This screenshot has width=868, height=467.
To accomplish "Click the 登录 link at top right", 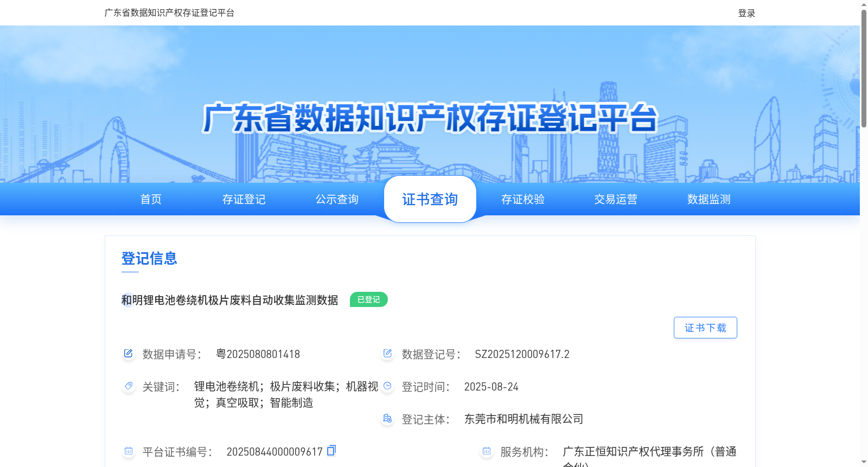I will [x=746, y=13].
